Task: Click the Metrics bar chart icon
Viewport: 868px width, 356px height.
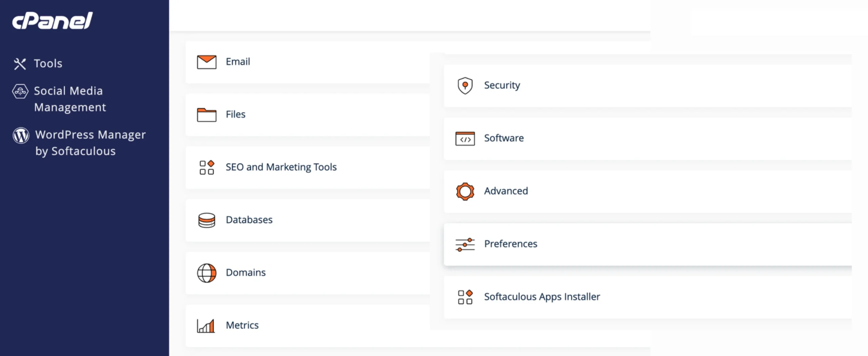Action: [206, 326]
